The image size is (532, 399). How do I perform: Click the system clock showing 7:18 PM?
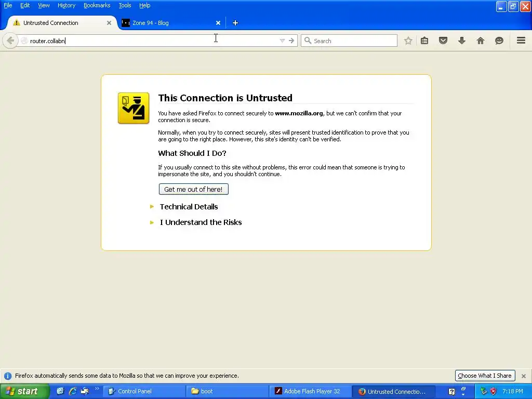coord(513,391)
